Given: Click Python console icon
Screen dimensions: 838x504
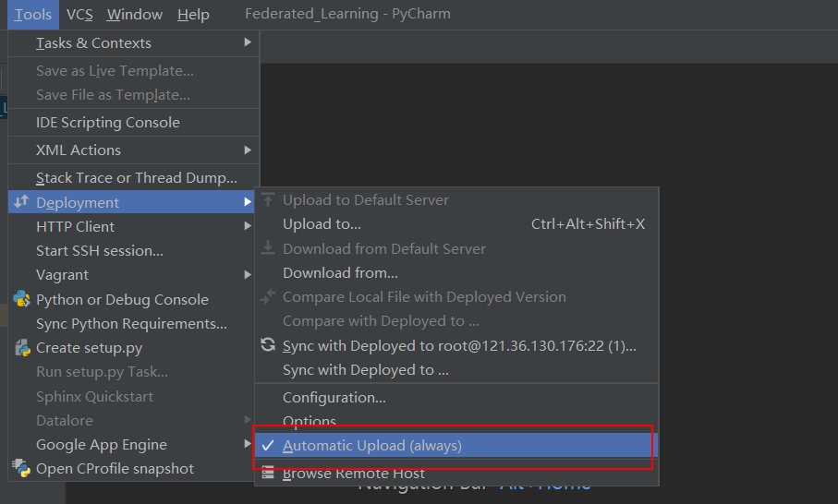Looking at the screenshot, I should (22, 299).
